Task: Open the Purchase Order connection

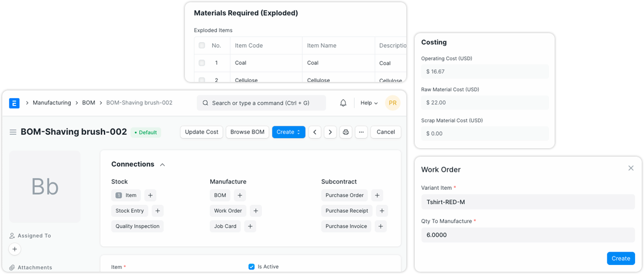Action: point(344,195)
